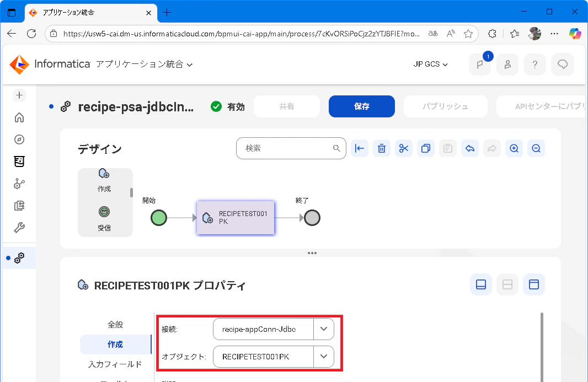This screenshot has height=382, width=588.
Task: Open browser Extensions puzzle icon
Action: point(493,34)
